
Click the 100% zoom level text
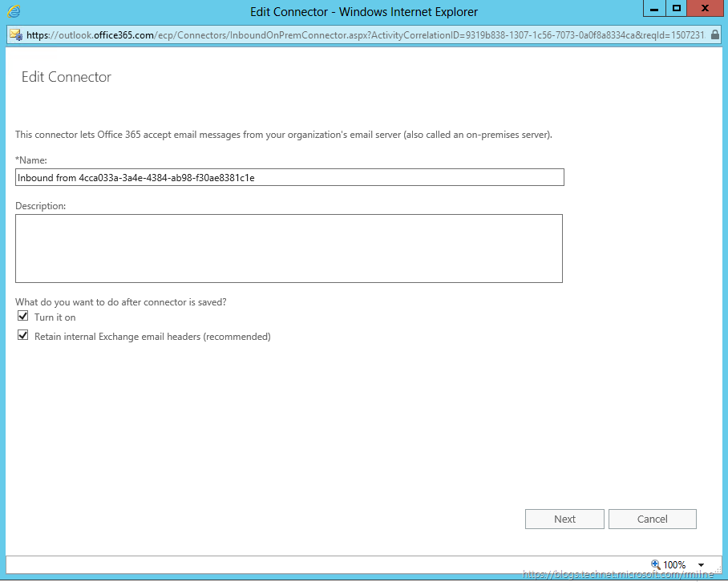674,564
